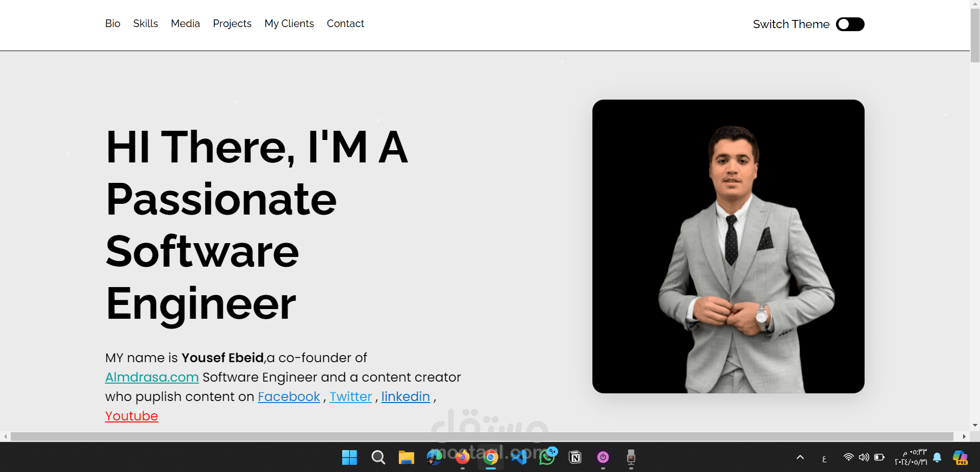Viewport: 980px width, 472px height.
Task: Click the horizontal scrollbar thumb
Action: pos(482,436)
